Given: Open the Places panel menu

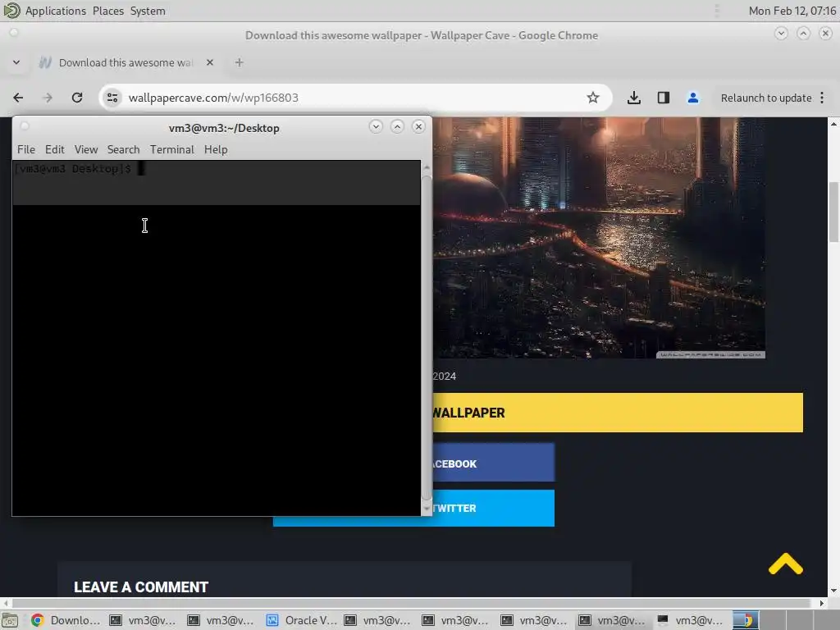Looking at the screenshot, I should click(107, 11).
